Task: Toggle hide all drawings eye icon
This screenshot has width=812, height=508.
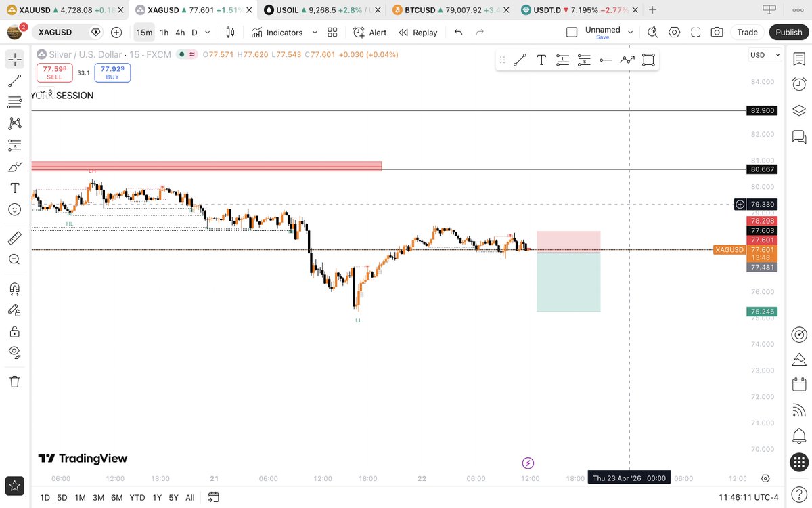Action: [x=14, y=352]
